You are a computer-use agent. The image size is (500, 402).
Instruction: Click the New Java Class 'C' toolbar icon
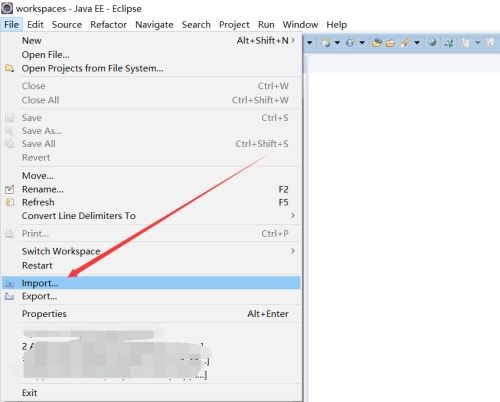[x=350, y=43]
